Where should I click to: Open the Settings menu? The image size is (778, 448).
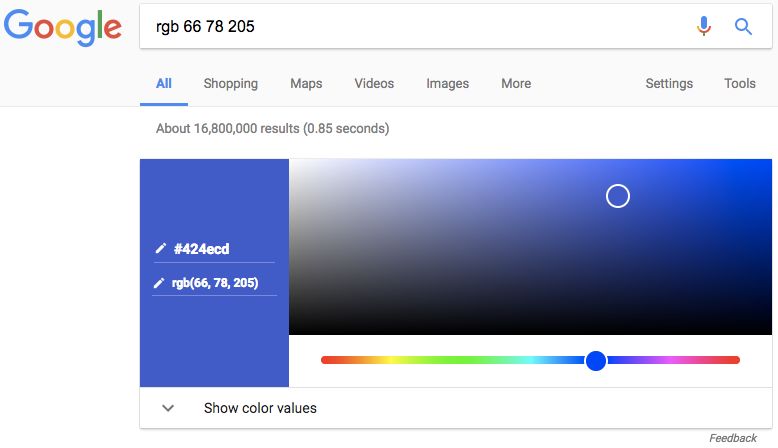point(669,84)
